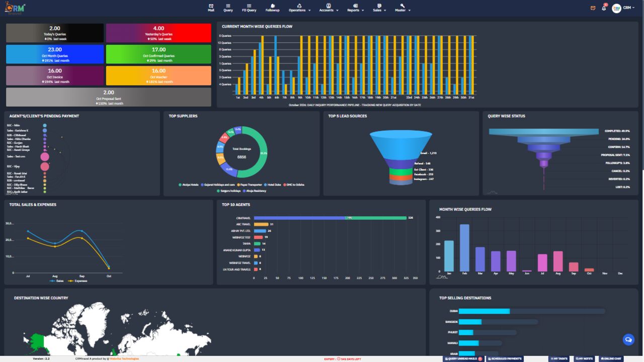Open the Followup bell icon
This screenshot has width=644, height=362.
[272, 8]
